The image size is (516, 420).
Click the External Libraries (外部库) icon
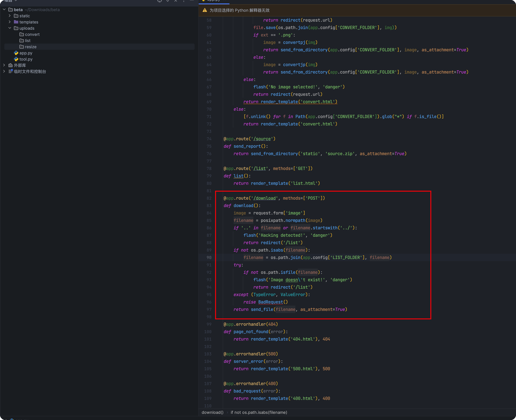click(x=10, y=65)
